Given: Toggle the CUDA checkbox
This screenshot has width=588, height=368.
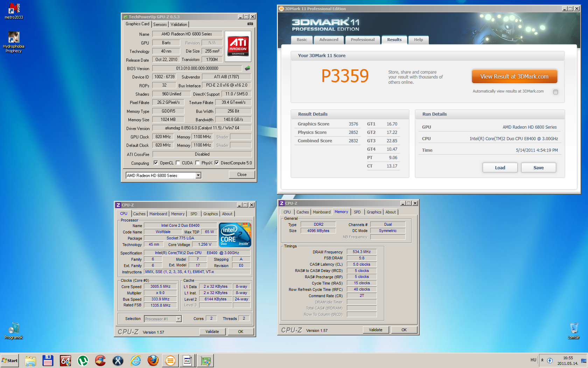Looking at the screenshot, I should coord(178,163).
